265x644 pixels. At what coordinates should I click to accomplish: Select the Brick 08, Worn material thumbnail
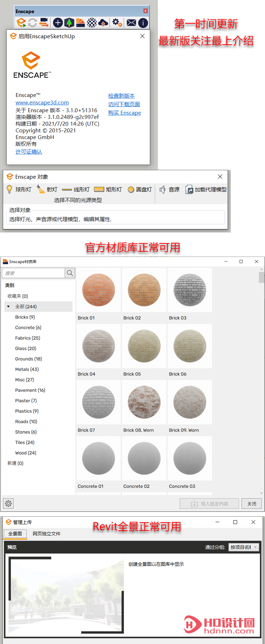click(144, 402)
